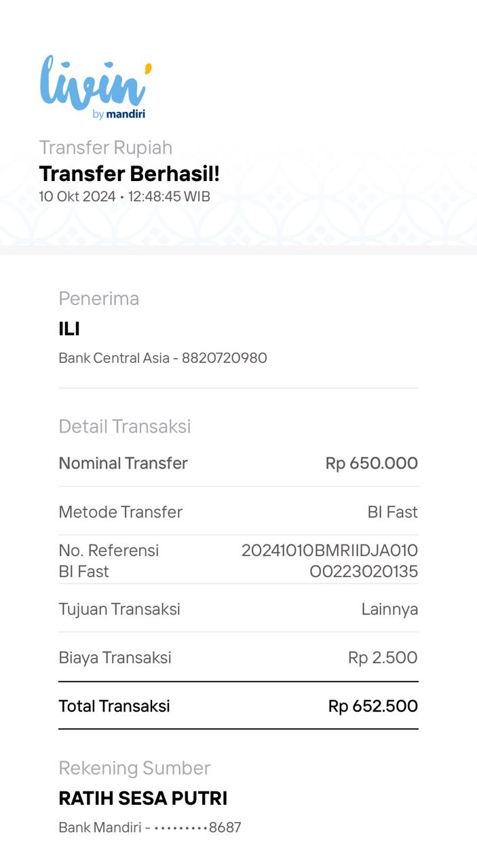This screenshot has height=868, width=477.
Task: Tap the Tujuan Transaksi label
Action: pyautogui.click(x=119, y=609)
